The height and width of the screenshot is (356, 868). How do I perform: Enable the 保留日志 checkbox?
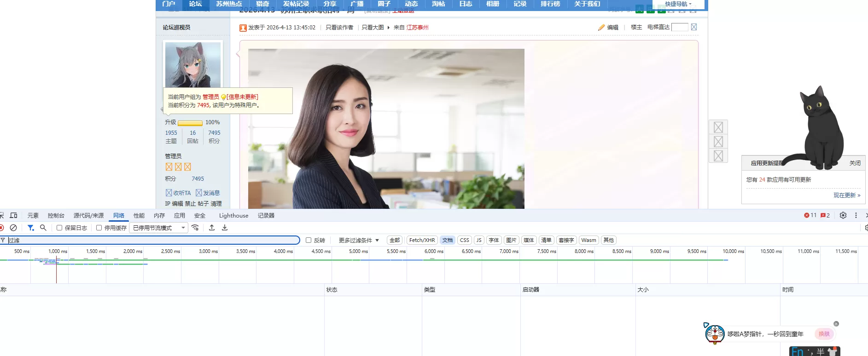point(59,228)
